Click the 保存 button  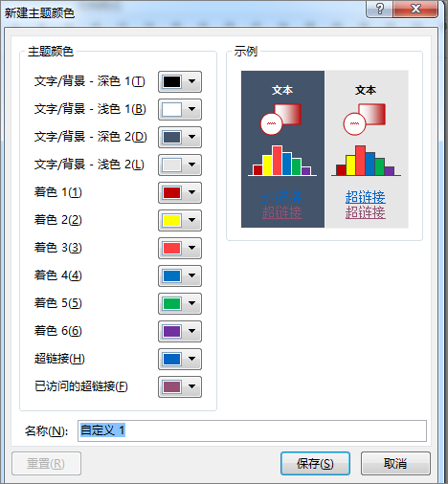(x=315, y=463)
